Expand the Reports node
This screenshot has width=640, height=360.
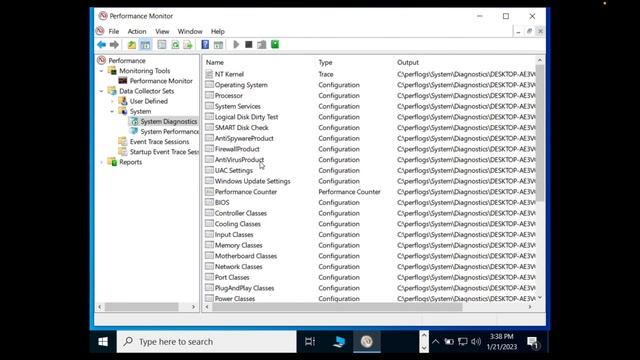101,162
